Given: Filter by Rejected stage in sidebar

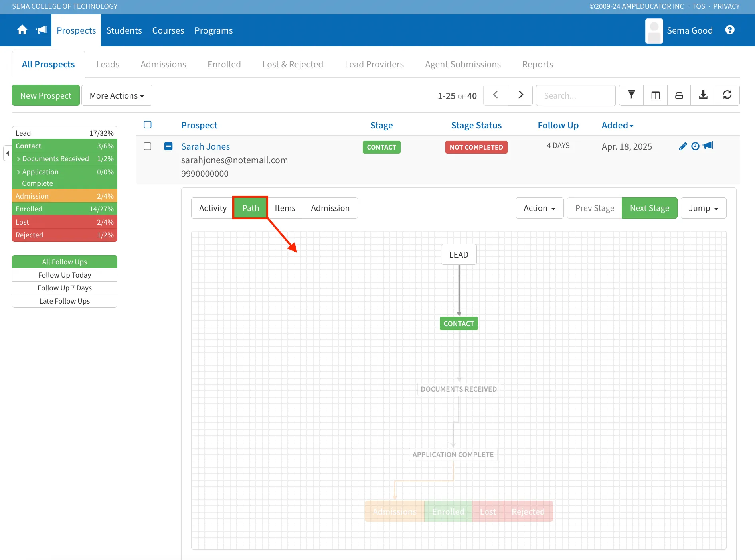Looking at the screenshot, I should tap(65, 235).
